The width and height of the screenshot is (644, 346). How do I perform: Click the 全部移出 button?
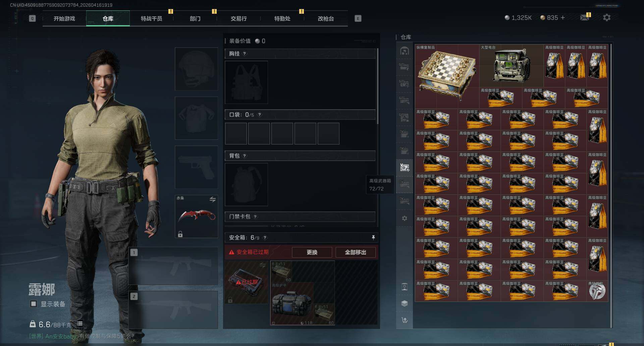(x=356, y=252)
